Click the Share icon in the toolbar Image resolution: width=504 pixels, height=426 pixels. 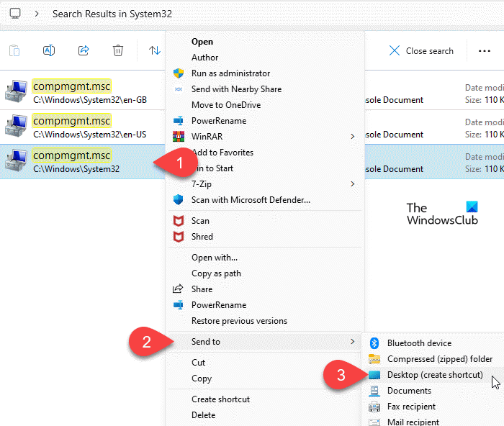pyautogui.click(x=84, y=50)
